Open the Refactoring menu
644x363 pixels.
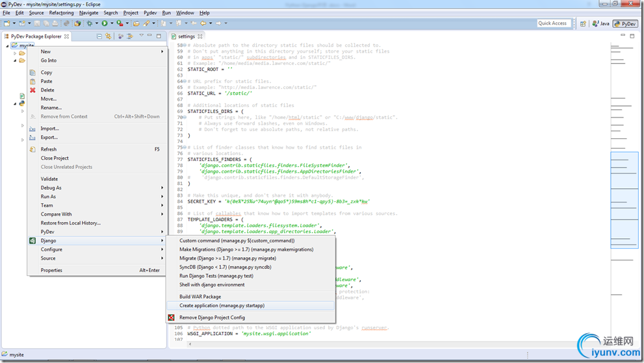pos(61,13)
